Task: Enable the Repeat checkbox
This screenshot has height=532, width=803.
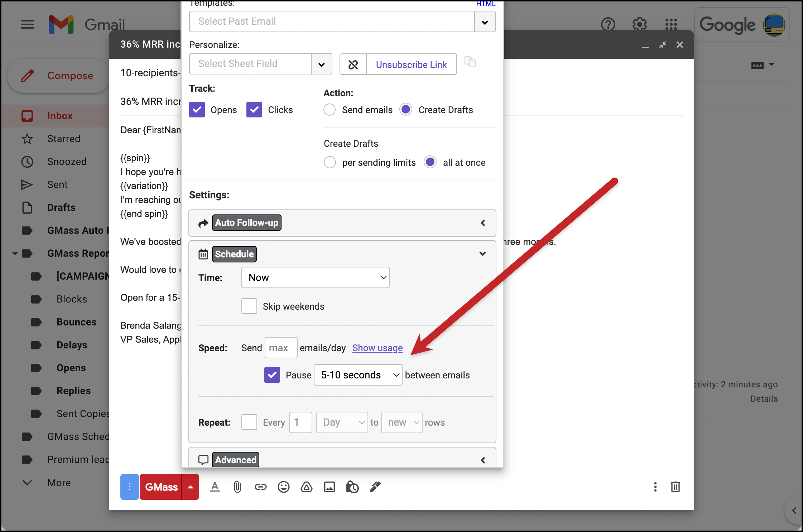Action: point(249,422)
